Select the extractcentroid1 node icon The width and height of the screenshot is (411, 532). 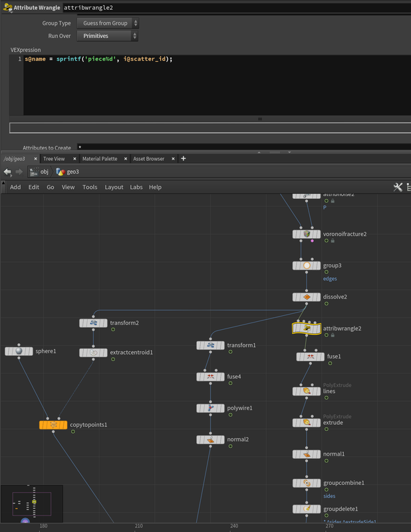[x=93, y=352]
